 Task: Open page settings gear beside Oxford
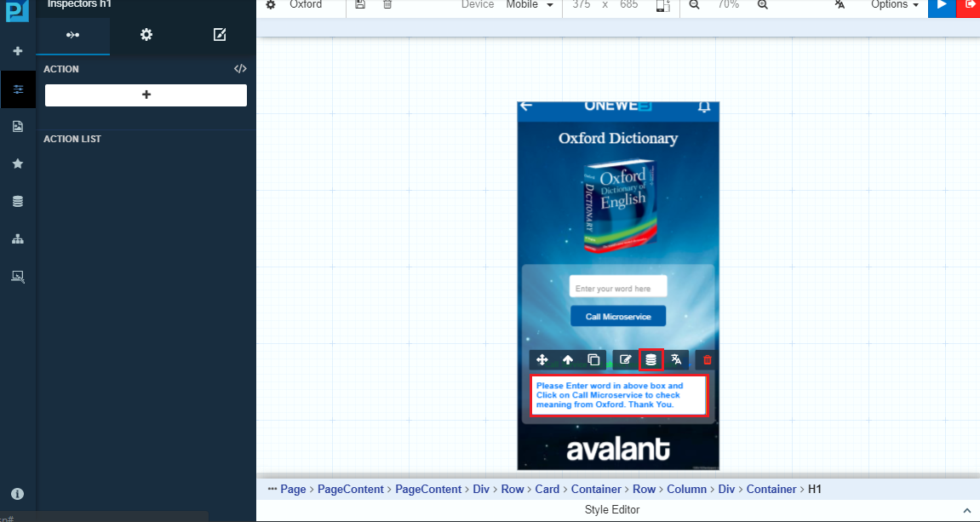[271, 4]
